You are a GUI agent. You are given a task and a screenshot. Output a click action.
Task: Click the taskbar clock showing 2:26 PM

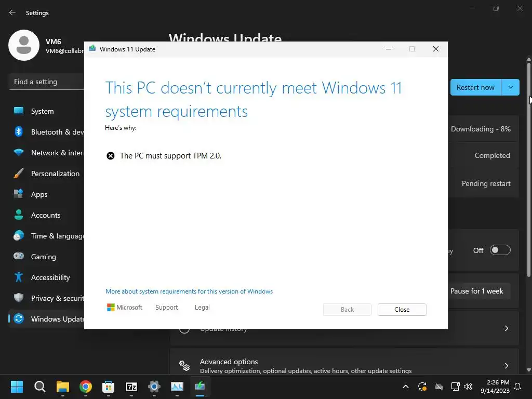pyautogui.click(x=495, y=387)
